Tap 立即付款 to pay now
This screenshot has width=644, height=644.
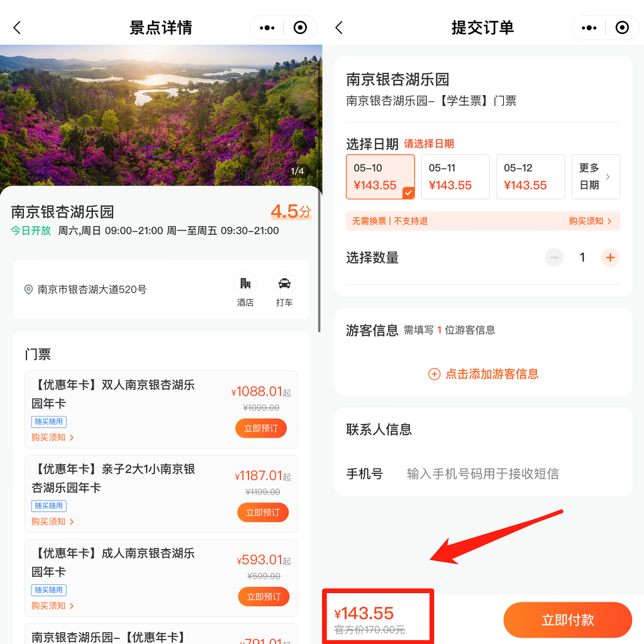click(567, 619)
